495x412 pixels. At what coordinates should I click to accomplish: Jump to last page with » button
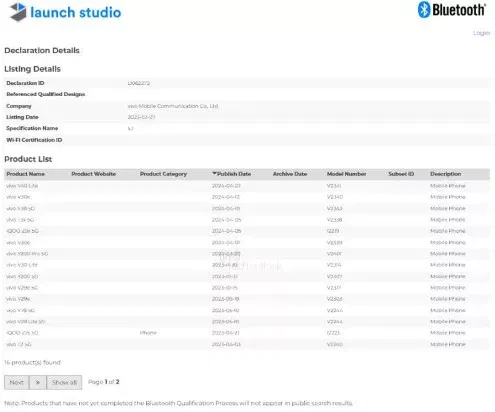(38, 382)
